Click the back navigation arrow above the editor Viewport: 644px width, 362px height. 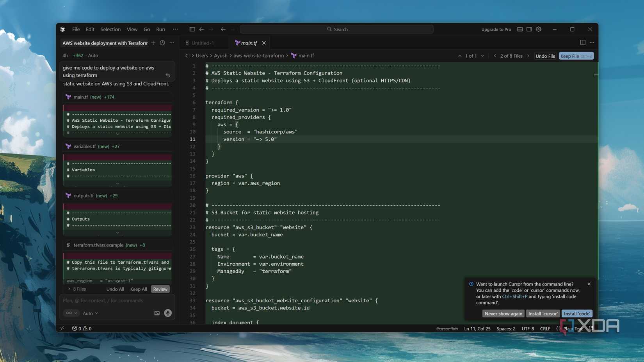click(x=201, y=29)
